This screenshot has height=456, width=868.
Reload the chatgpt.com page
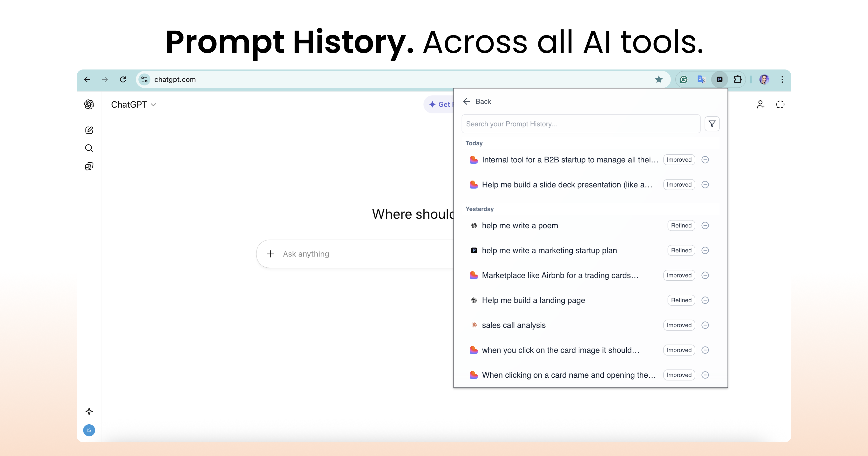(x=123, y=79)
